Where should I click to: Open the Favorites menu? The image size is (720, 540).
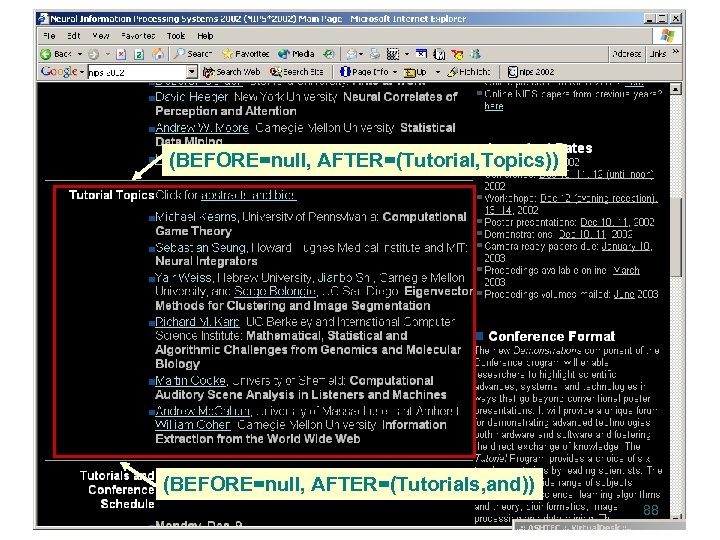[138, 36]
